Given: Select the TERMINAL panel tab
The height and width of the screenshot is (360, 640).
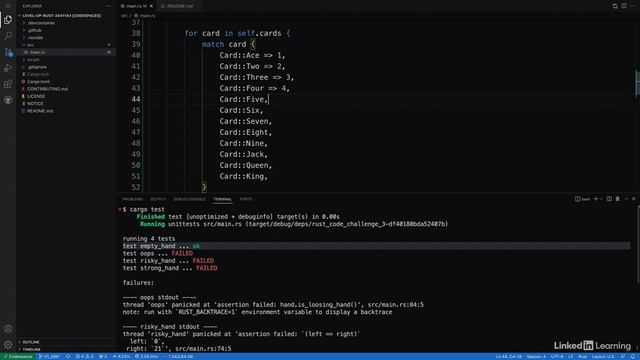Looking at the screenshot, I should click(x=222, y=199).
